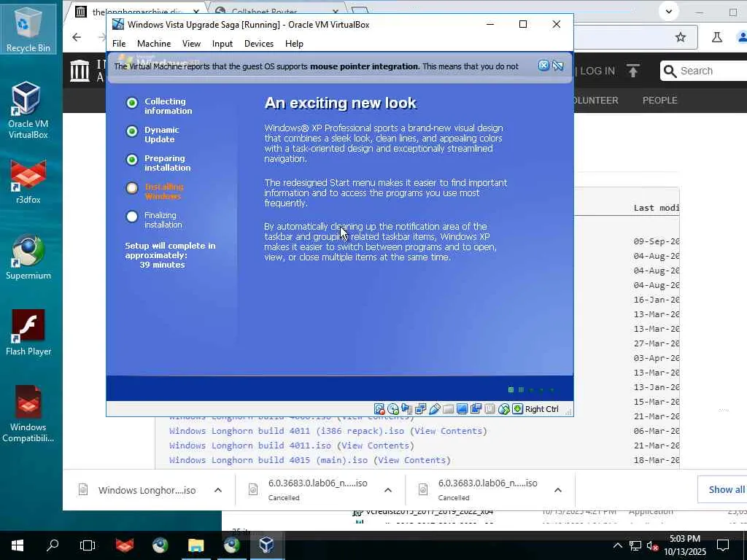747x560 pixels.
Task: Click the audio indicator in VirtualBox status bar
Action: pyautogui.click(x=407, y=409)
